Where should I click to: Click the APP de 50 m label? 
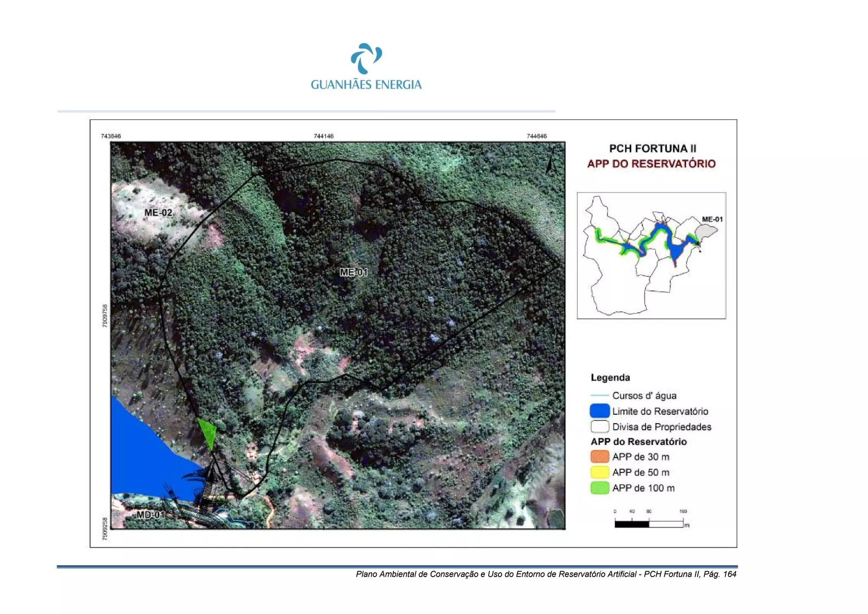click(x=641, y=472)
